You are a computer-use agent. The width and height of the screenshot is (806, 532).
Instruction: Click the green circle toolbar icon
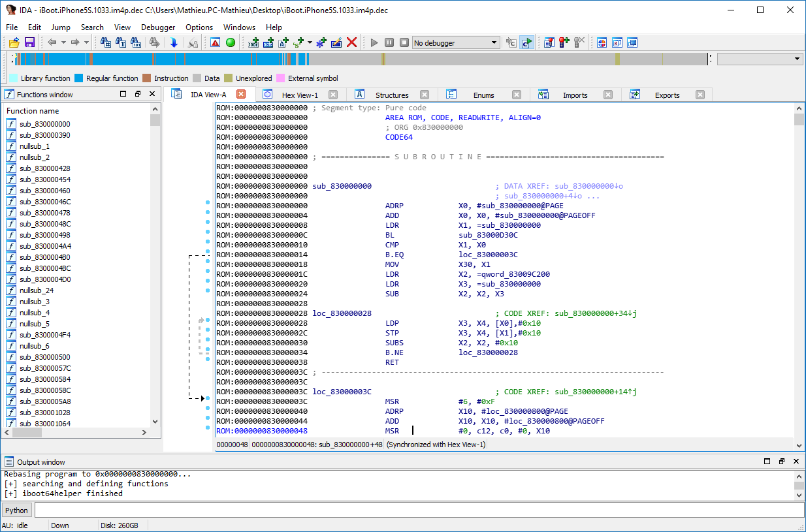[230, 42]
